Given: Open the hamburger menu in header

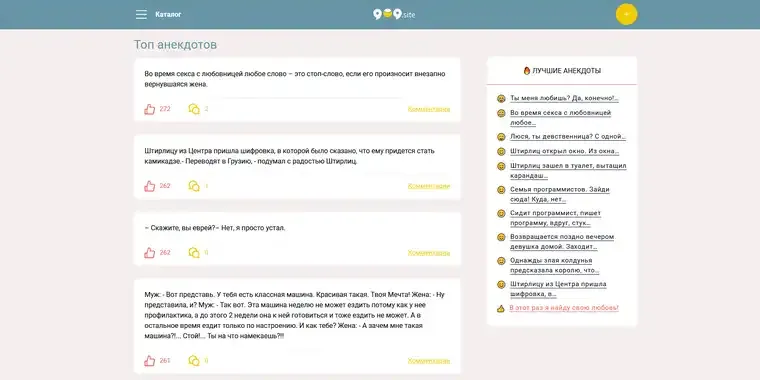Looking at the screenshot, I should click(141, 15).
